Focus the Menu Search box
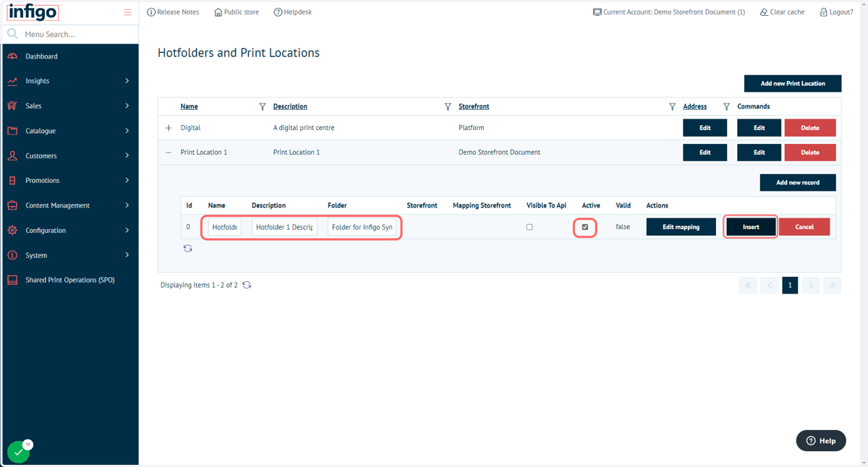868x467 pixels. coord(78,34)
